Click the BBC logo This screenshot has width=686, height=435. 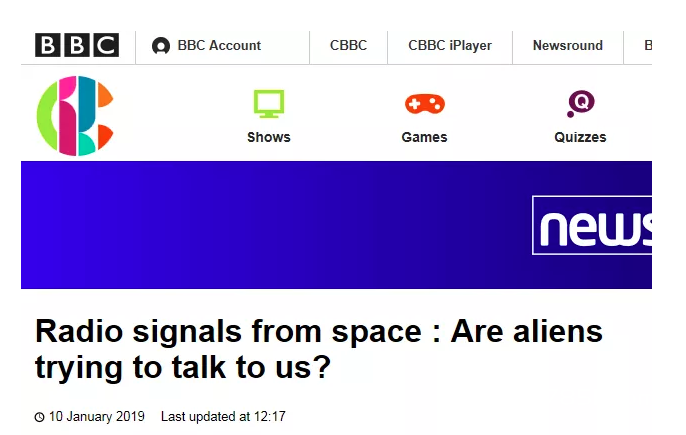[x=77, y=45]
